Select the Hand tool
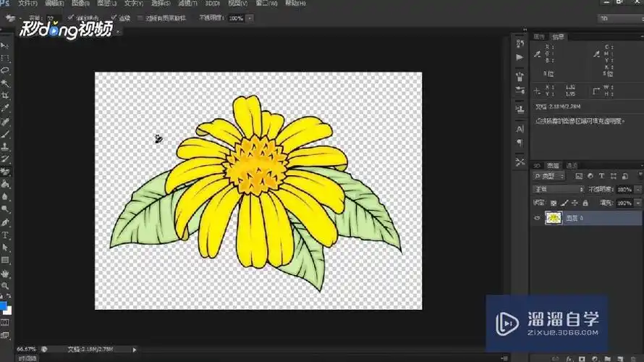Image resolution: width=644 pixels, height=362 pixels. 5,274
